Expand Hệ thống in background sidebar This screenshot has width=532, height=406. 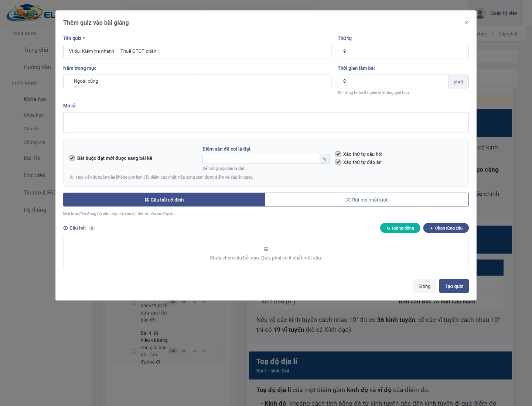35,210
